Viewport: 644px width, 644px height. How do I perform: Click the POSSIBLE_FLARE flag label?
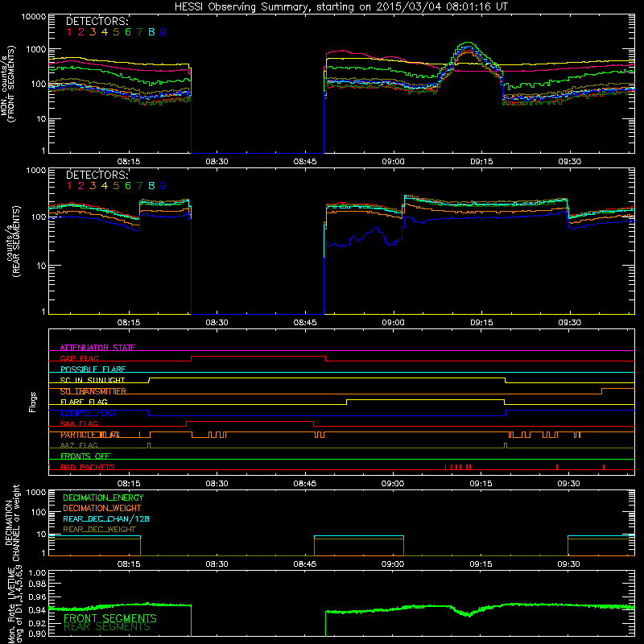tap(93, 369)
